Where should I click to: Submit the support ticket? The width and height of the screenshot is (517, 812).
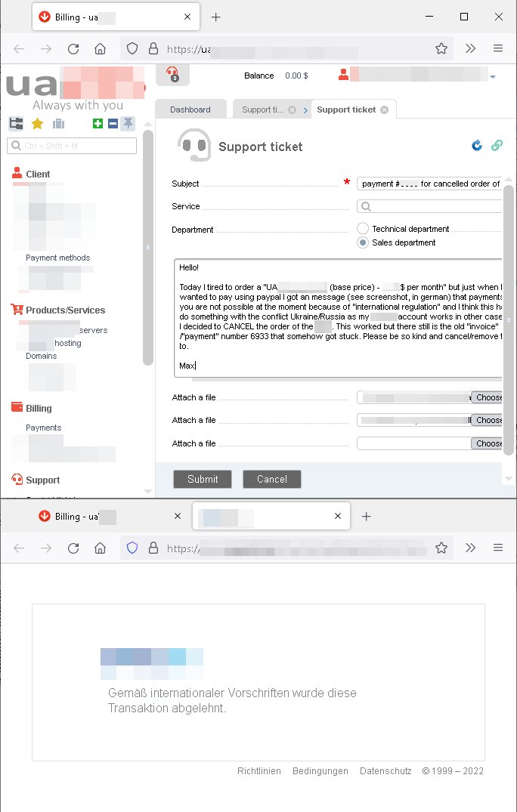tap(203, 479)
